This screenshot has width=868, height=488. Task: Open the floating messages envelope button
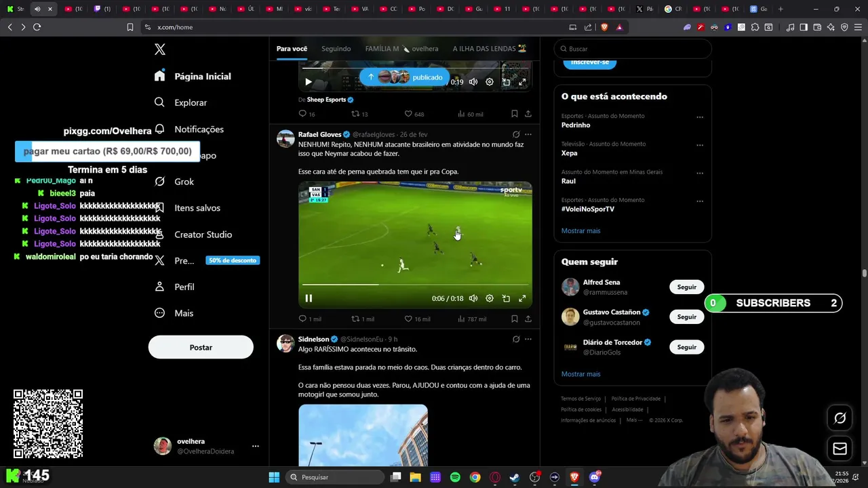click(x=840, y=449)
